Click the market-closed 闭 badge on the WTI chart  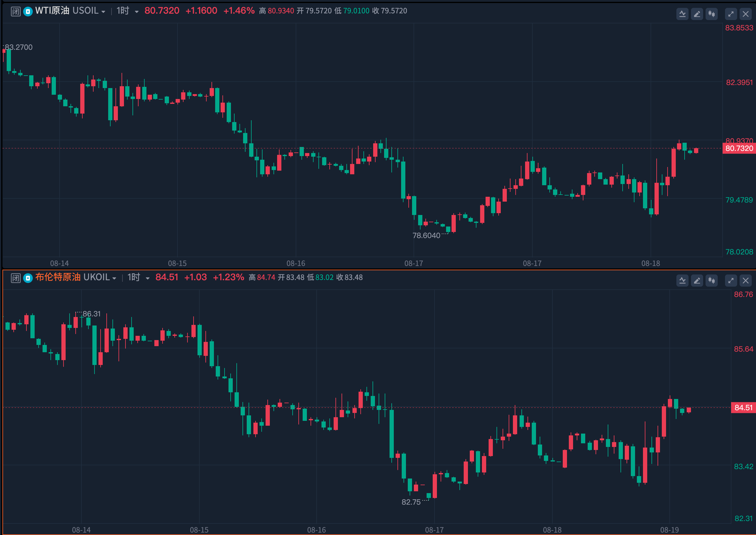tap(15, 12)
